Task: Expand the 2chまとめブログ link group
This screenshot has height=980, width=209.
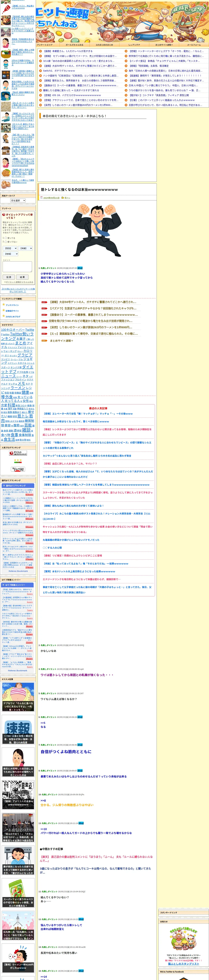Action: tap(13, 317)
